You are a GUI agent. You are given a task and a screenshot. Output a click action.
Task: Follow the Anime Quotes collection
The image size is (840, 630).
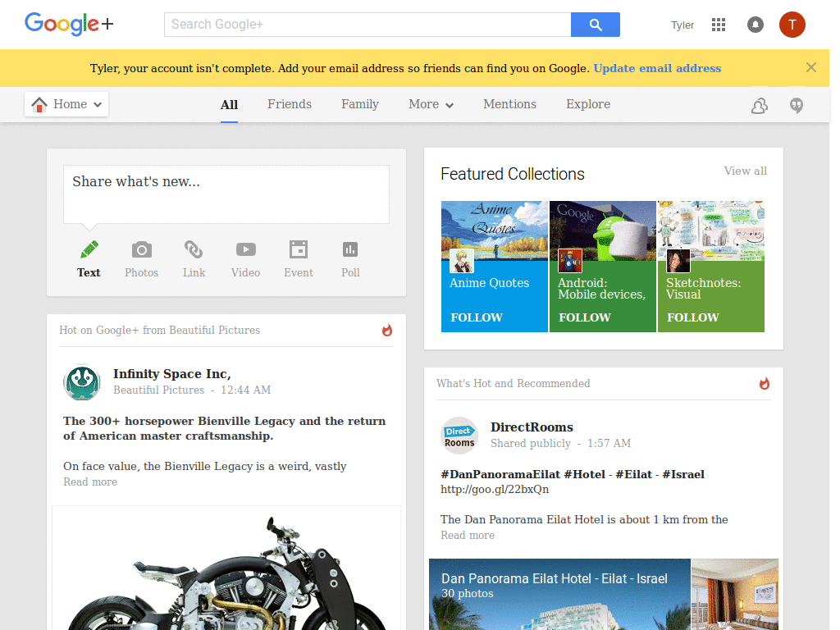477,317
